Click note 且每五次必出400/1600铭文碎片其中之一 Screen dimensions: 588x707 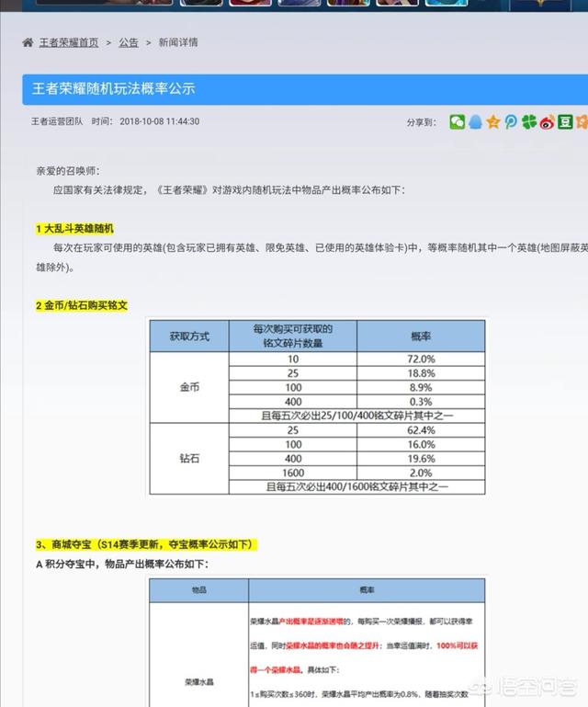(356, 487)
